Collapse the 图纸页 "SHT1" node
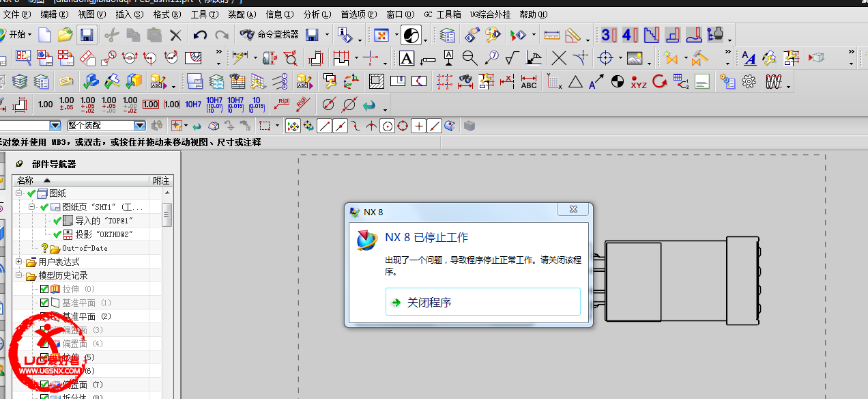868x399 pixels. pos(31,207)
